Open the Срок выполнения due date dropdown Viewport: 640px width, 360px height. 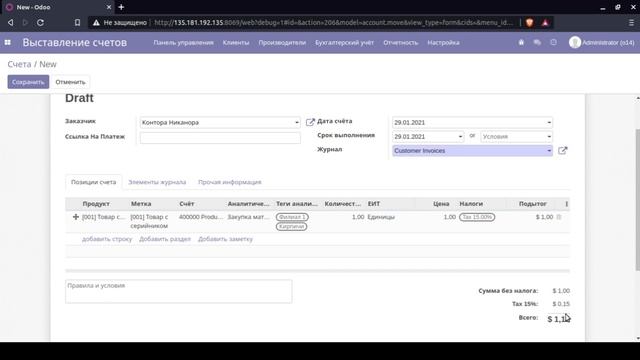click(x=460, y=137)
